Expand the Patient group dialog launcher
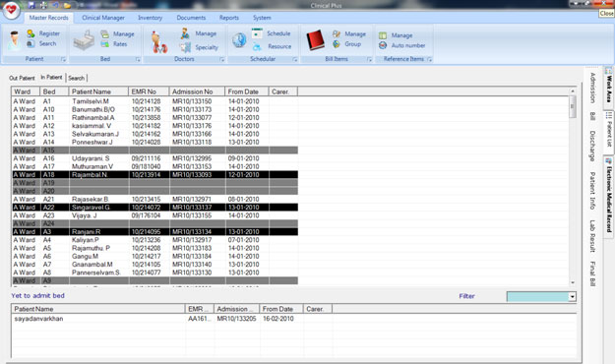This screenshot has width=615, height=364. [63, 59]
